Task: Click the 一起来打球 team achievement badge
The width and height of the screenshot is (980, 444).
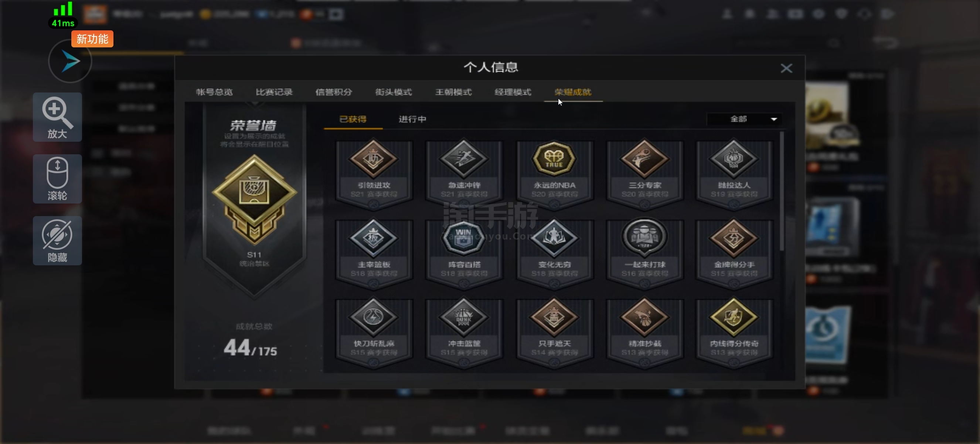Action: point(644,252)
